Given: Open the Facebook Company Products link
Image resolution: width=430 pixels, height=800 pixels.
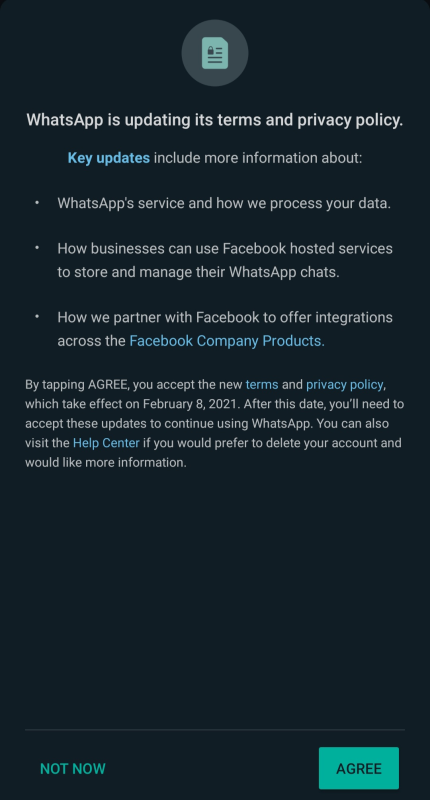Looking at the screenshot, I should [x=227, y=341].
